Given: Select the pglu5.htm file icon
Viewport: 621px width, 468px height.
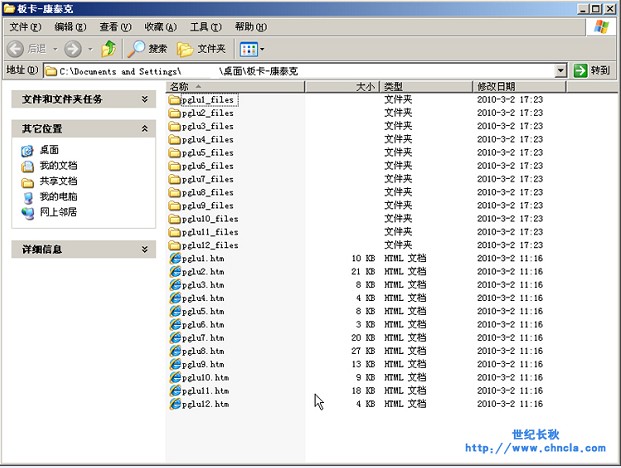Looking at the screenshot, I should coord(175,312).
